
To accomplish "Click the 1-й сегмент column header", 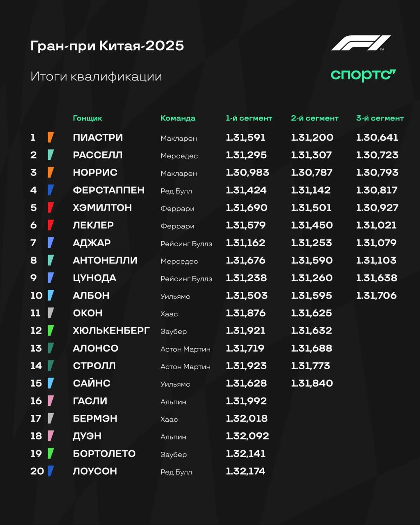I will (249, 118).
